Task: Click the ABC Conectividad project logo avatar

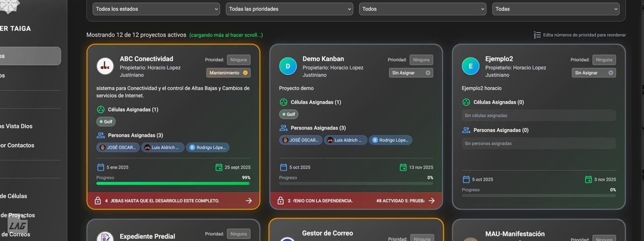Action: [105, 66]
